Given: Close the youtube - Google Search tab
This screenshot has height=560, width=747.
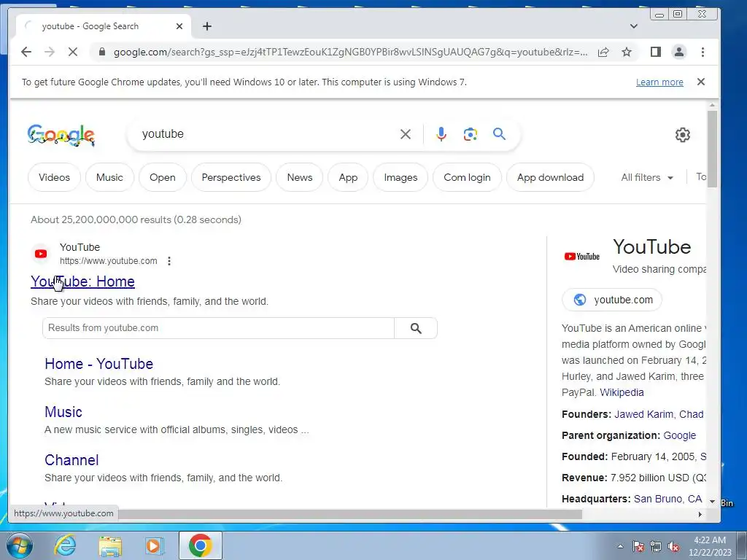Looking at the screenshot, I should pyautogui.click(x=179, y=26).
